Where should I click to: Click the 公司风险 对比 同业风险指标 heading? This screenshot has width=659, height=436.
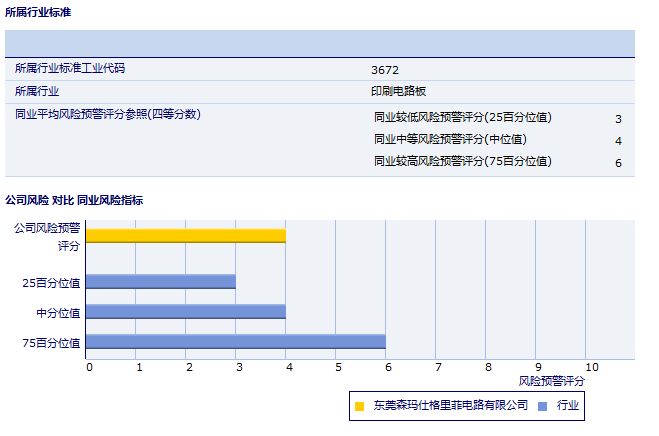pos(74,200)
